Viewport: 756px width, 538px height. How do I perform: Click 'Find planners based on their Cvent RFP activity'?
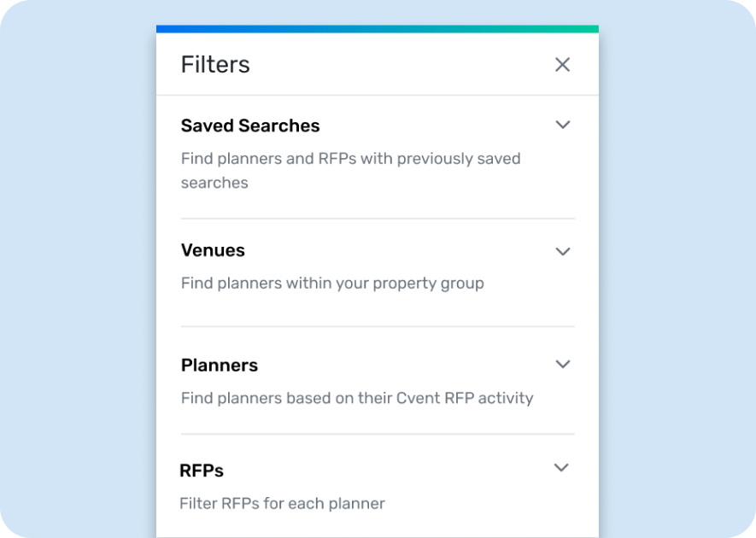coord(357,398)
